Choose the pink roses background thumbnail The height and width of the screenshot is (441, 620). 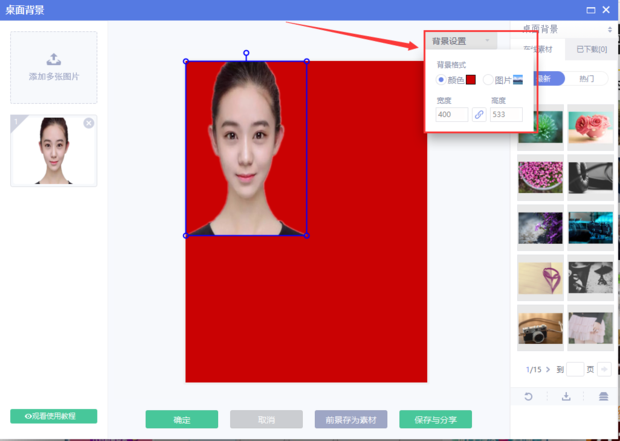[x=591, y=127]
